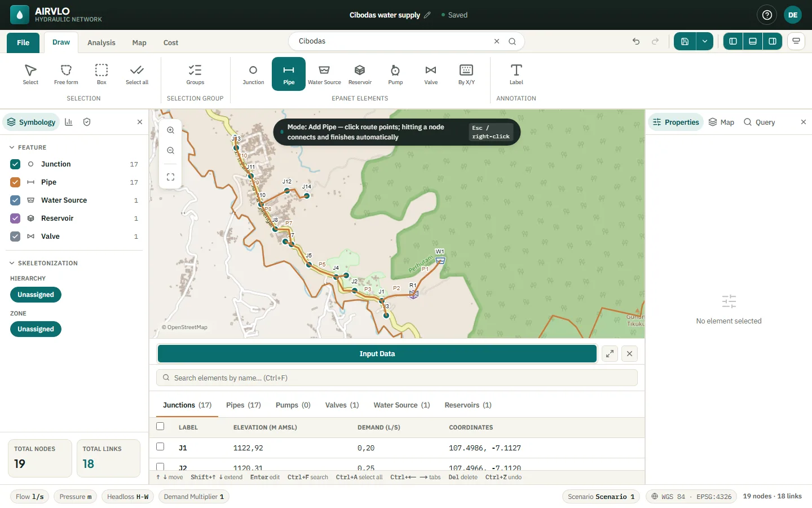Switch to the Cost ribbon tab
The image size is (812, 508).
[171, 43]
